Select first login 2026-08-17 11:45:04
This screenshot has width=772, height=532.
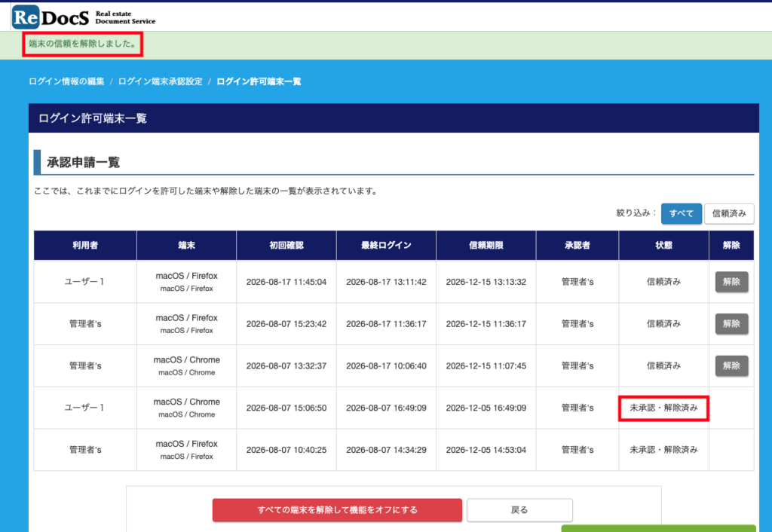coord(286,282)
